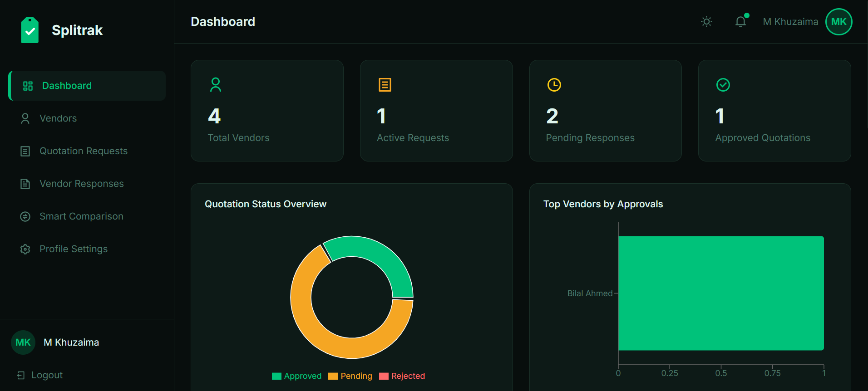Click the Profile Settings gear icon
Screen dimensions: 868x391
(25, 249)
